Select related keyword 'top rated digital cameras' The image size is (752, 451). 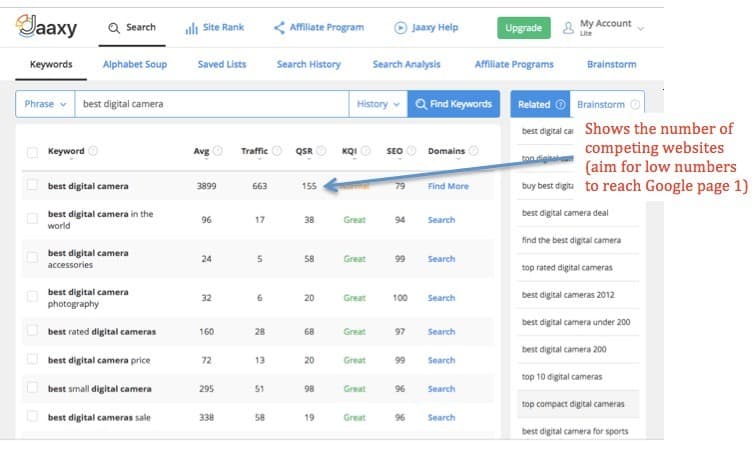567,267
